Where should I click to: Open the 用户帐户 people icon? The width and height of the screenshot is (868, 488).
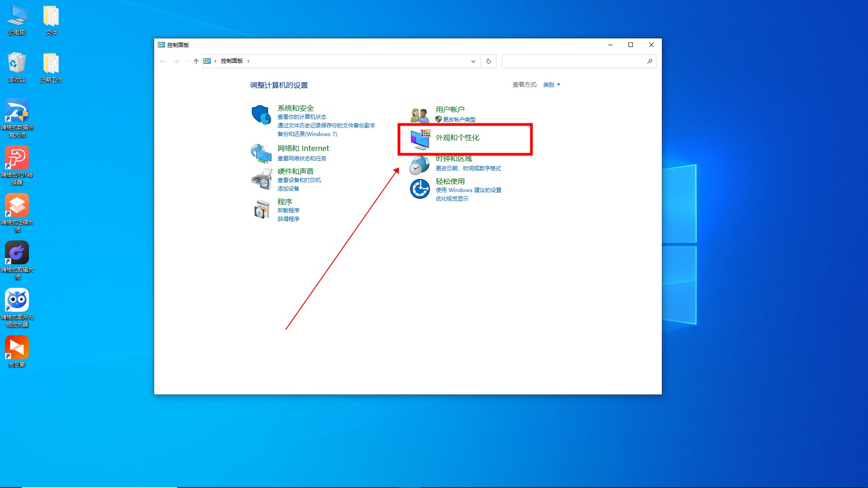coord(420,115)
